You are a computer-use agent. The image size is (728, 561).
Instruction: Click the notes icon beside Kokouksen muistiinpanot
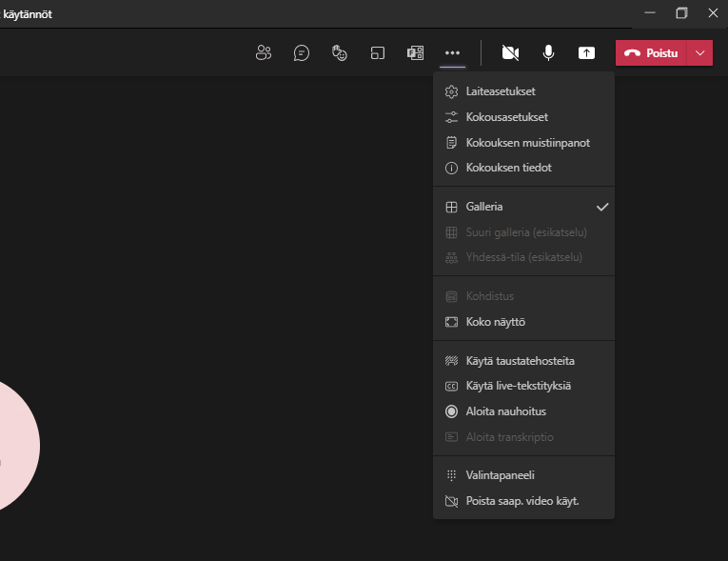(x=451, y=143)
